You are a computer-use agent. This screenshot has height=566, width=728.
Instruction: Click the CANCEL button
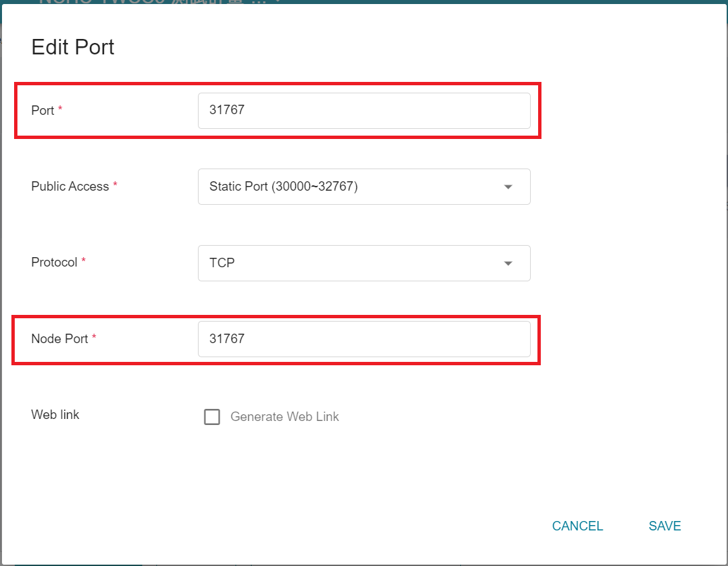tap(577, 526)
